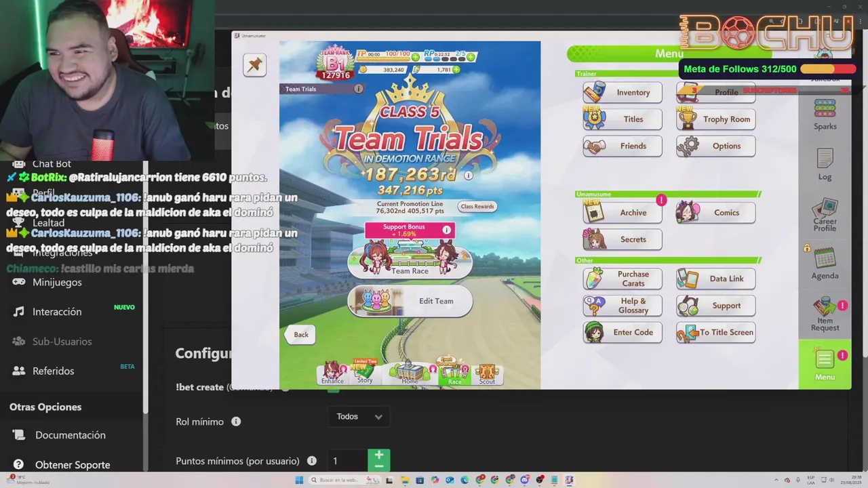Viewport: 868px width, 488px height.
Task: Switch to the Story tab
Action: [365, 373]
